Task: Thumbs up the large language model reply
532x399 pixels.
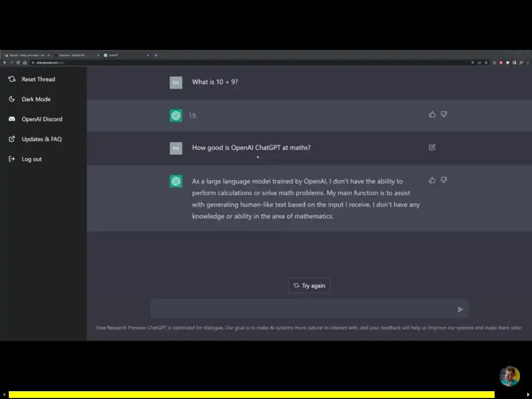Action: [x=432, y=180]
